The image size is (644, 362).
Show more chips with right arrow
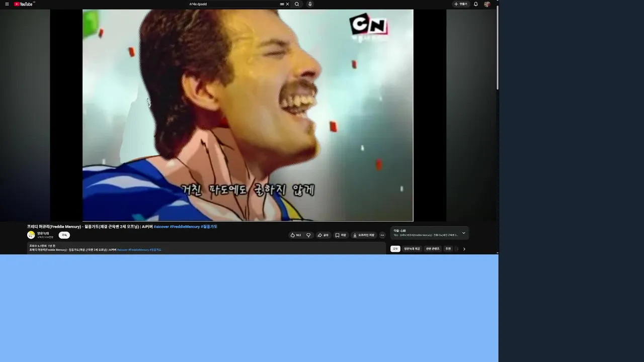464,249
